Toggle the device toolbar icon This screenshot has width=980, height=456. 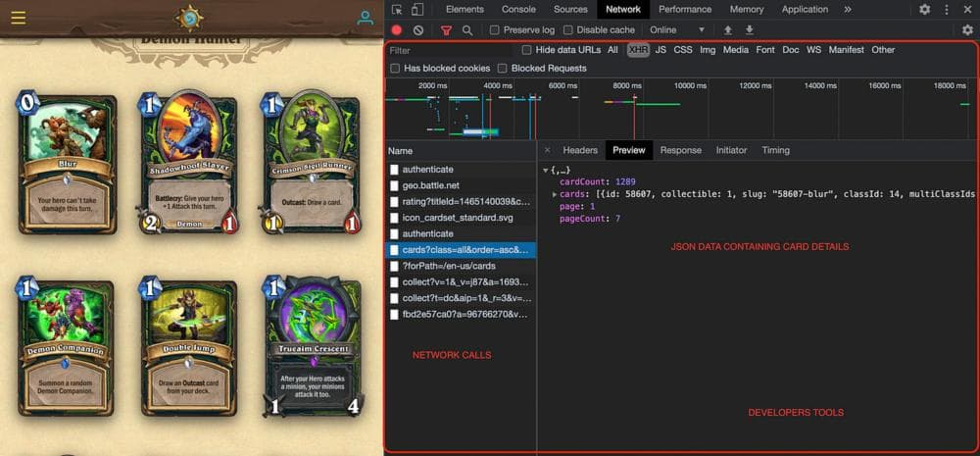pos(416,10)
